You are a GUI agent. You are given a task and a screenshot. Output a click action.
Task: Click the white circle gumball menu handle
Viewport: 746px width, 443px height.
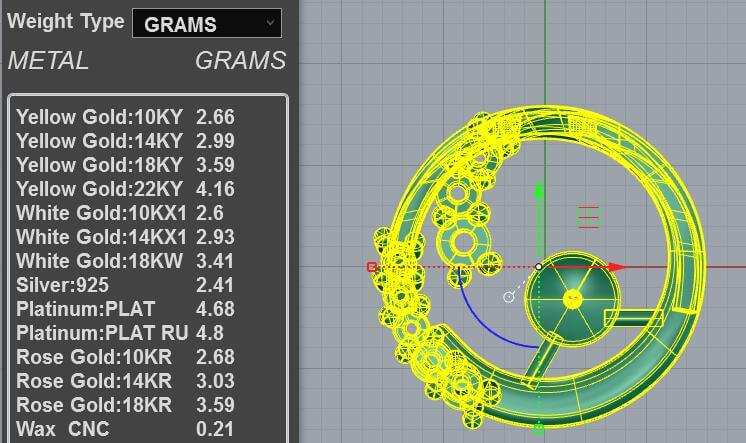tap(509, 297)
